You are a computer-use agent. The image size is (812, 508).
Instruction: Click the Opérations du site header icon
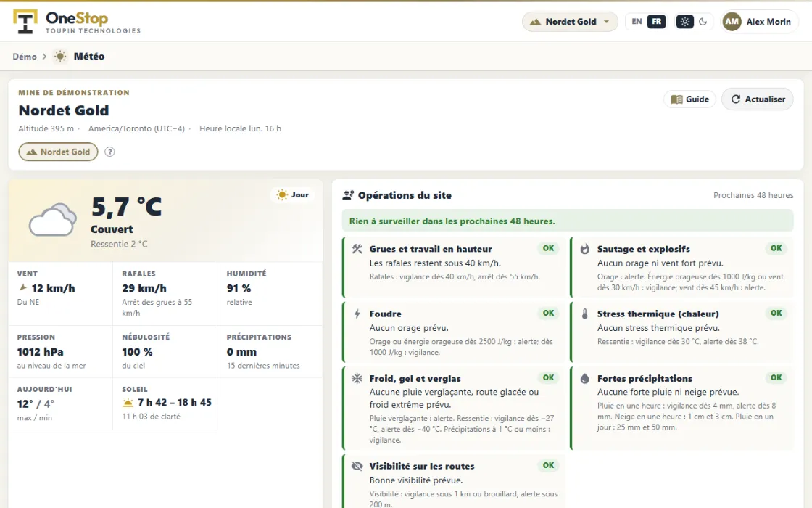point(349,195)
